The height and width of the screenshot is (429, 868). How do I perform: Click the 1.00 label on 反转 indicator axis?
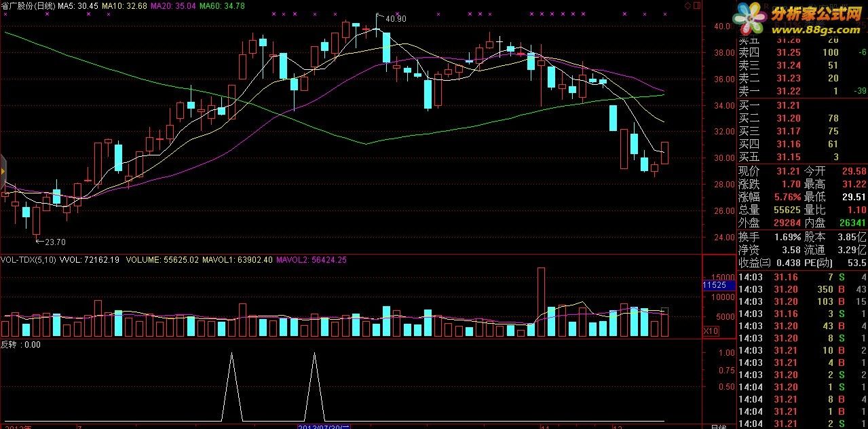(725, 353)
